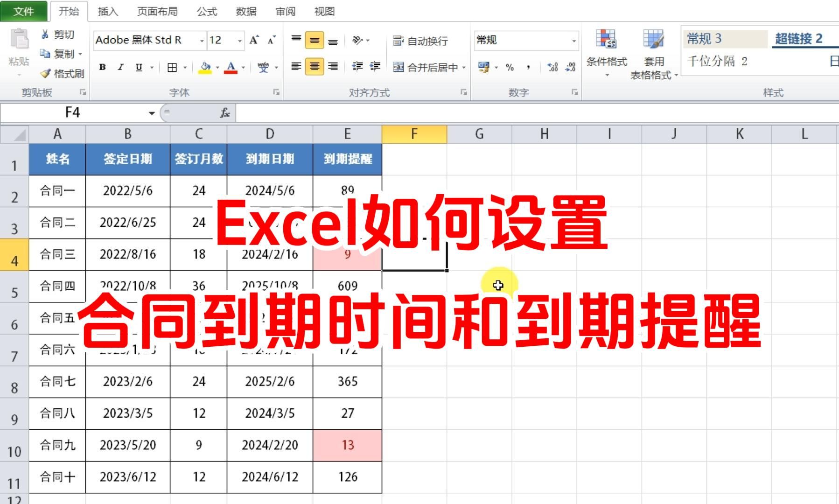839x504 pixels.
Task: Switch to the 页面布局 tab
Action: [157, 11]
